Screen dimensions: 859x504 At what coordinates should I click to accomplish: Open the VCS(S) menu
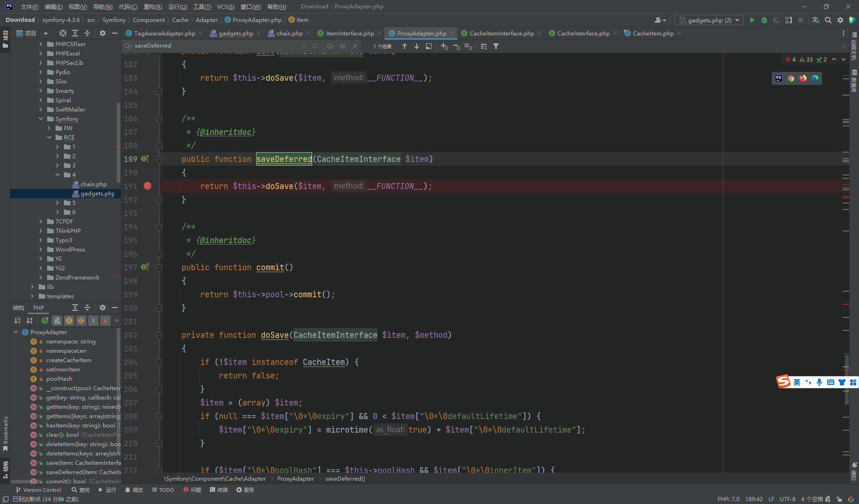tap(225, 7)
